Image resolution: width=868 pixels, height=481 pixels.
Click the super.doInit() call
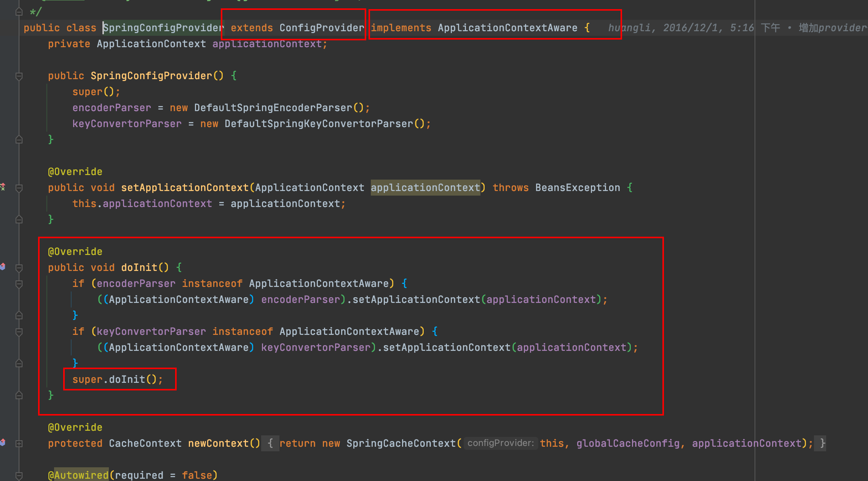click(x=117, y=379)
